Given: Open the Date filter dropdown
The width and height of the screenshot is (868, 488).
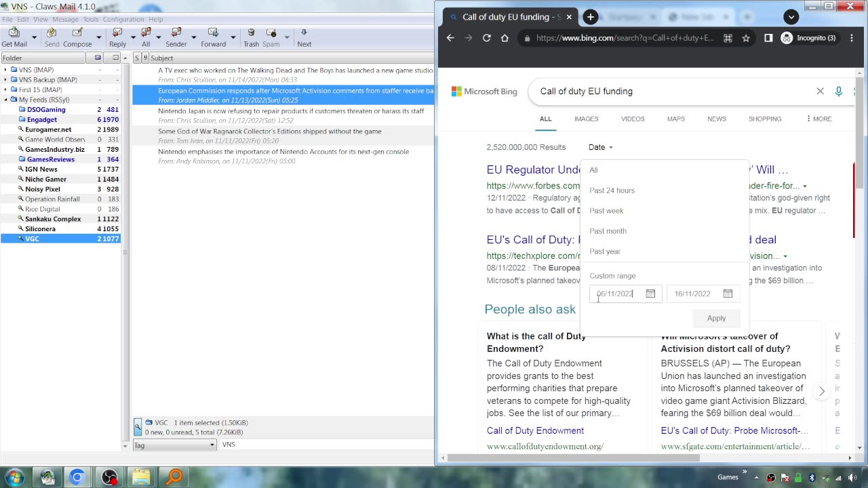Looking at the screenshot, I should click(600, 147).
